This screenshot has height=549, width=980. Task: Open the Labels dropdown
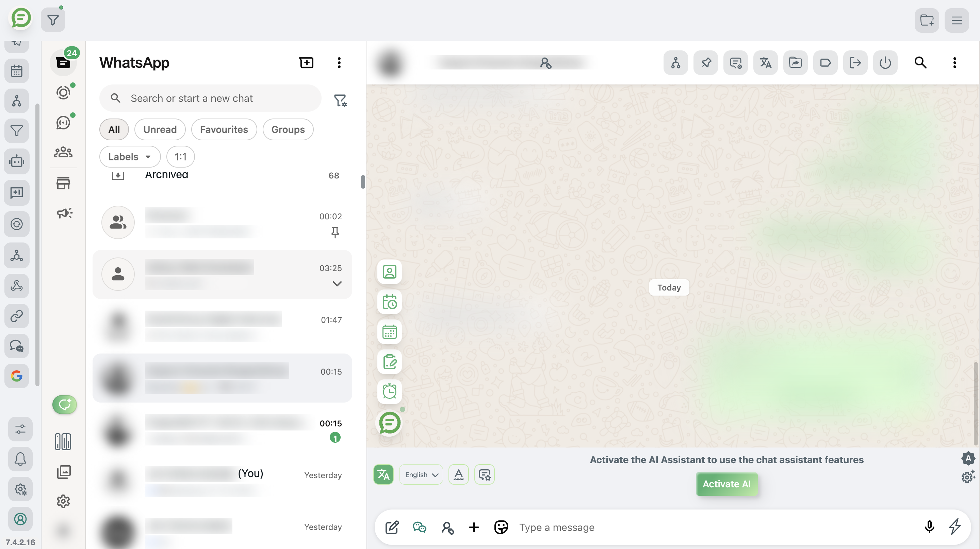tap(130, 156)
